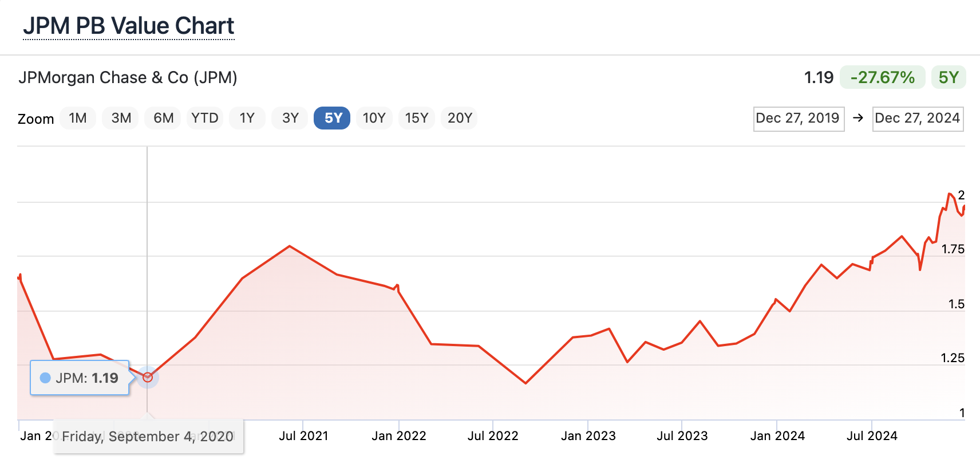Click the JPM: 1.19 tooltip box
Screen dimensions: 980x463
point(80,378)
